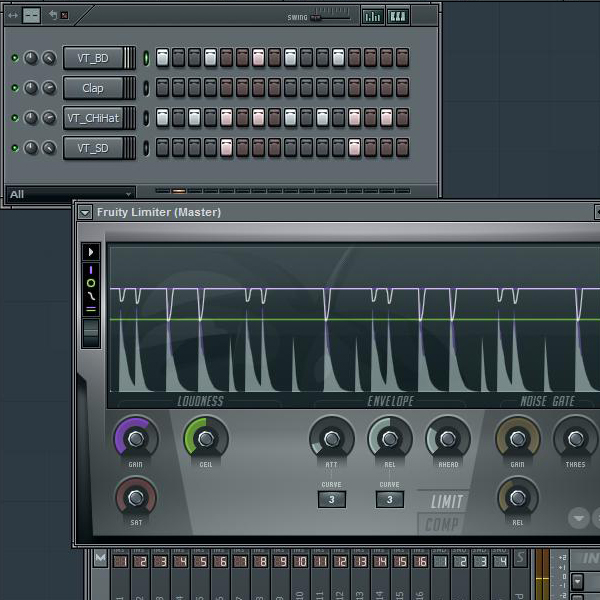Click attack CURVE value 3 box
The height and width of the screenshot is (600, 600).
click(332, 499)
